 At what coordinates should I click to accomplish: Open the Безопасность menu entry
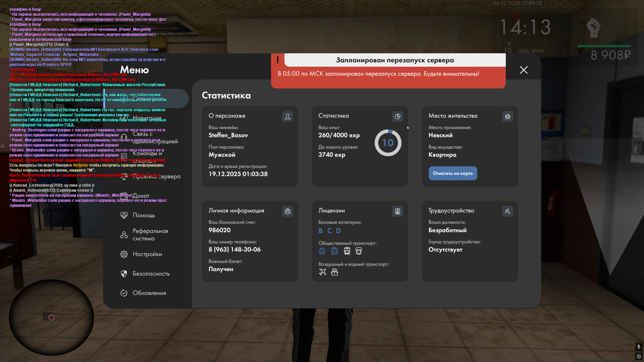pos(151,274)
